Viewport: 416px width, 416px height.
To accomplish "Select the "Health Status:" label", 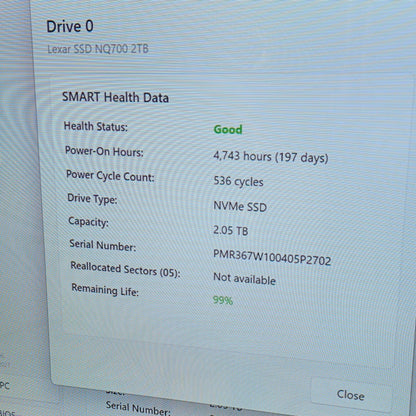I will click(x=96, y=127).
